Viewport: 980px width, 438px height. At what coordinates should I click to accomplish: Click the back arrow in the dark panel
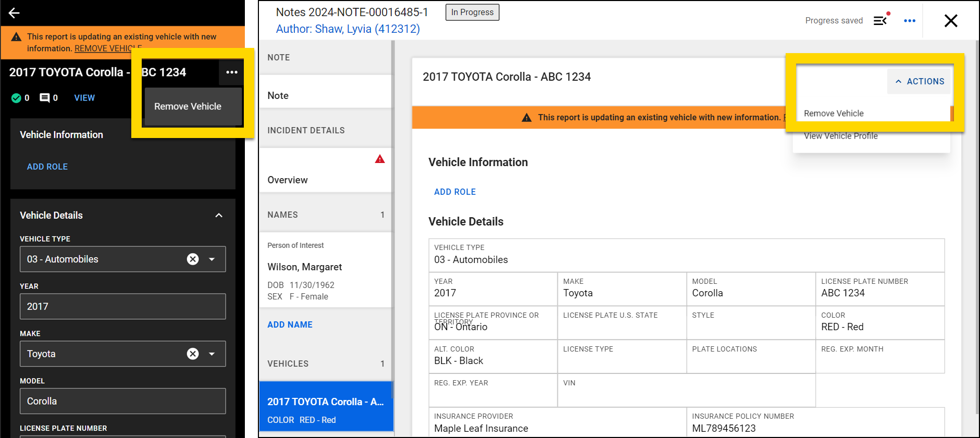click(x=14, y=13)
